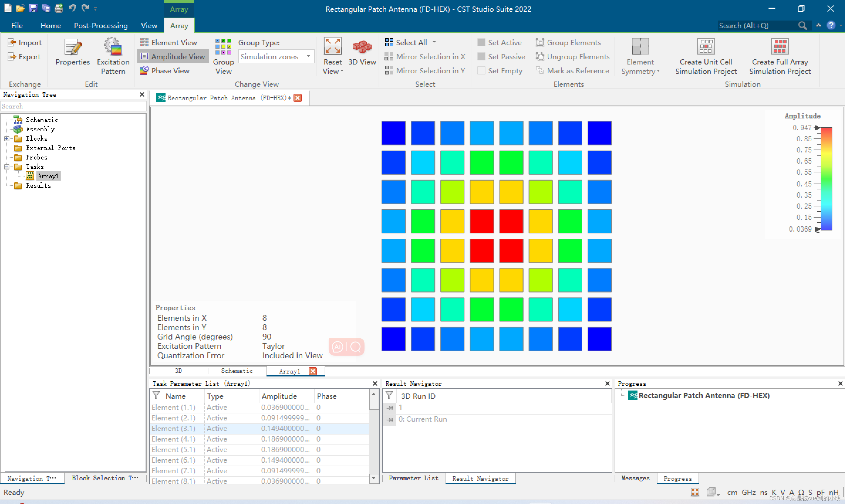The height and width of the screenshot is (504, 845).
Task: Expand the Blocks tree folder
Action: (7, 139)
